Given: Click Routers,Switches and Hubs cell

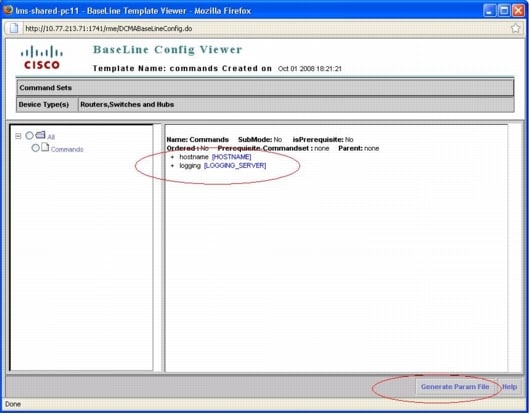Looking at the screenshot, I should tap(296, 104).
